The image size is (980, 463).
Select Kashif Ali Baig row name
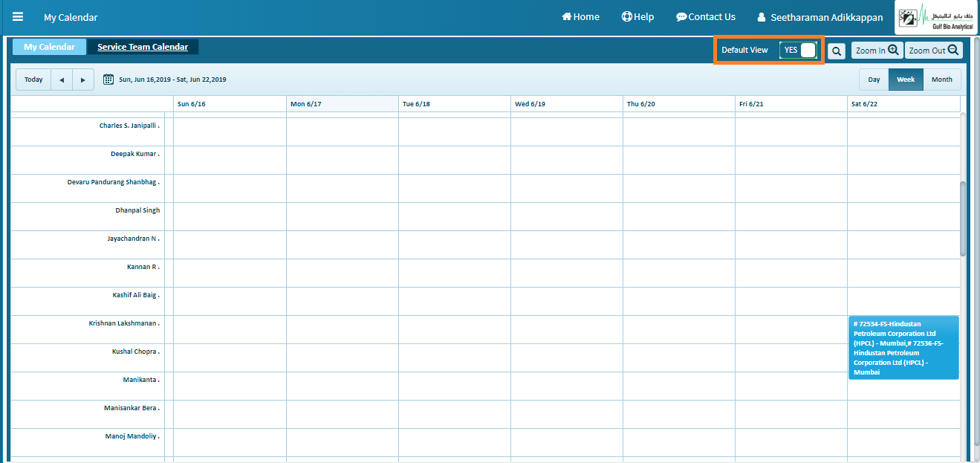coord(136,295)
